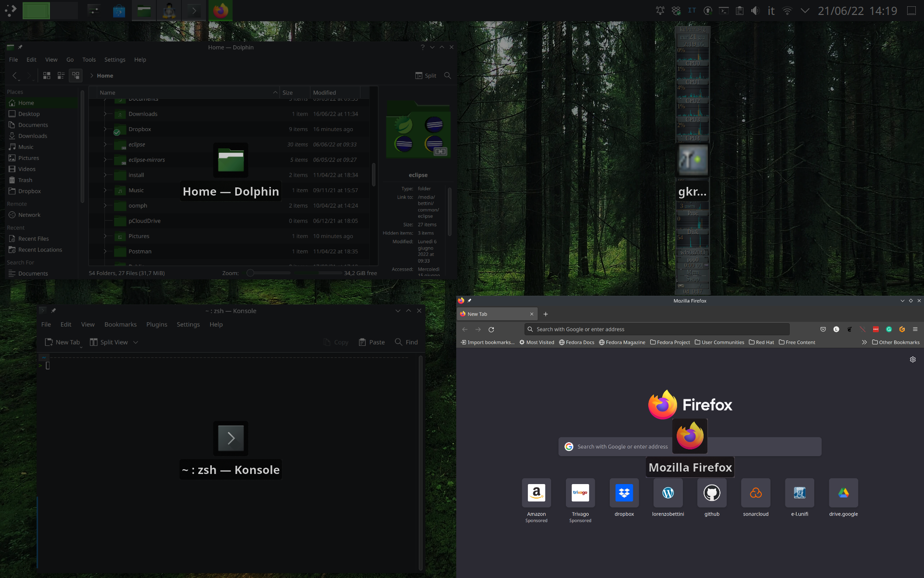The height and width of the screenshot is (578, 924).
Task: Click the Bookmarks menu in Konsole
Action: pyautogui.click(x=120, y=324)
